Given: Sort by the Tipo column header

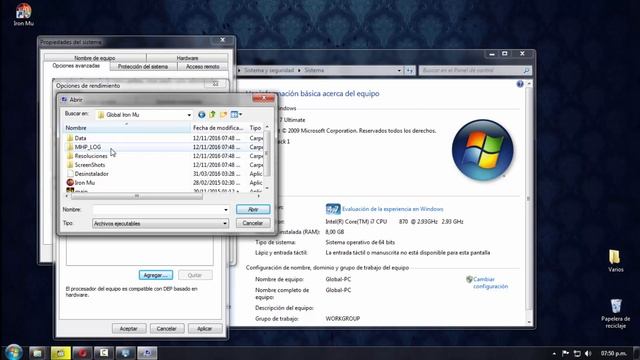Looking at the screenshot, I should tap(256, 128).
